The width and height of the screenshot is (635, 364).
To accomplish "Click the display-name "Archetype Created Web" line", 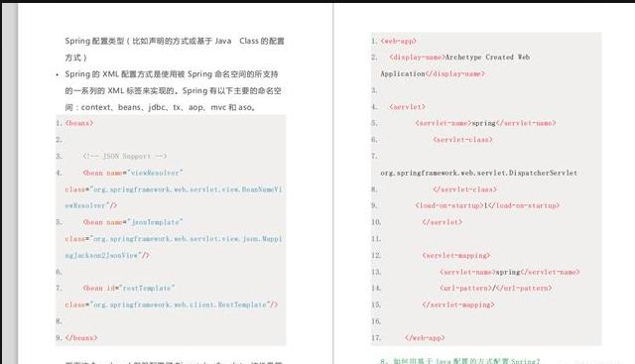I will (x=459, y=58).
